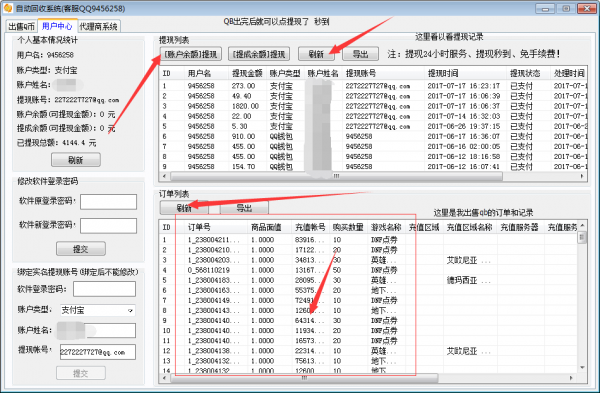600x393 pixels.
Task: Click the 充值服务器 column header
Action: pyautogui.click(x=520, y=227)
